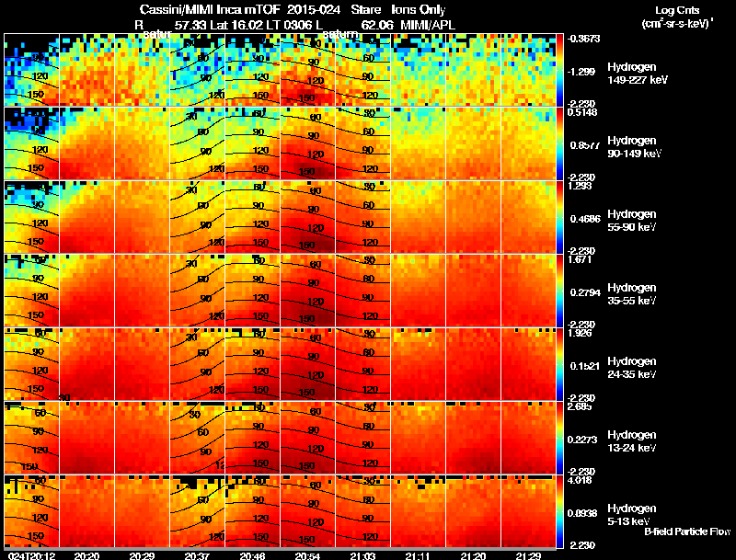Select the radial distance value 57.33
Viewport: 736px width, 560px height.
tap(190, 25)
